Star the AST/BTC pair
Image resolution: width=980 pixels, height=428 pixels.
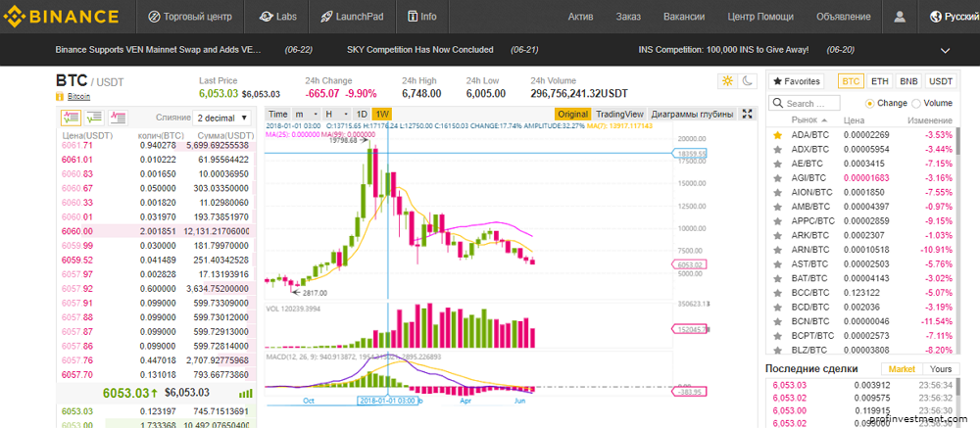[x=777, y=263]
